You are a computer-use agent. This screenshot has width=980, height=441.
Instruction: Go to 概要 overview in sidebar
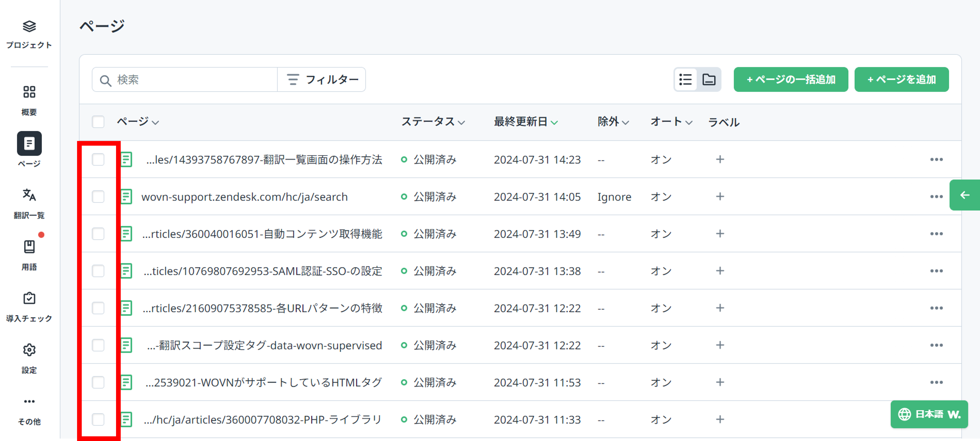[29, 100]
